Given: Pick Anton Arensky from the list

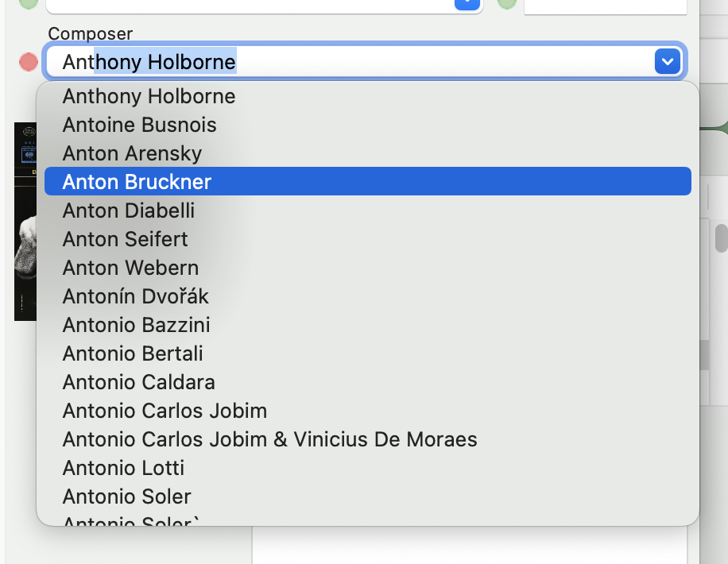Looking at the screenshot, I should [132, 153].
